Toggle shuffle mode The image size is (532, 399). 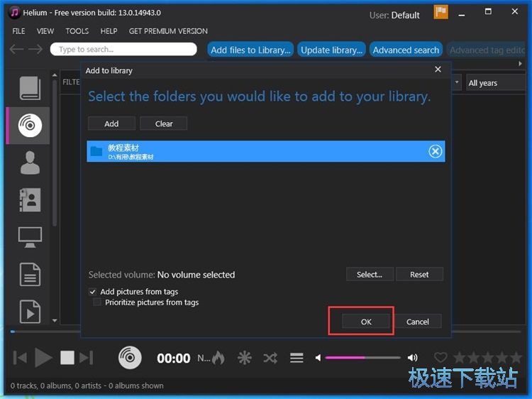(x=270, y=358)
